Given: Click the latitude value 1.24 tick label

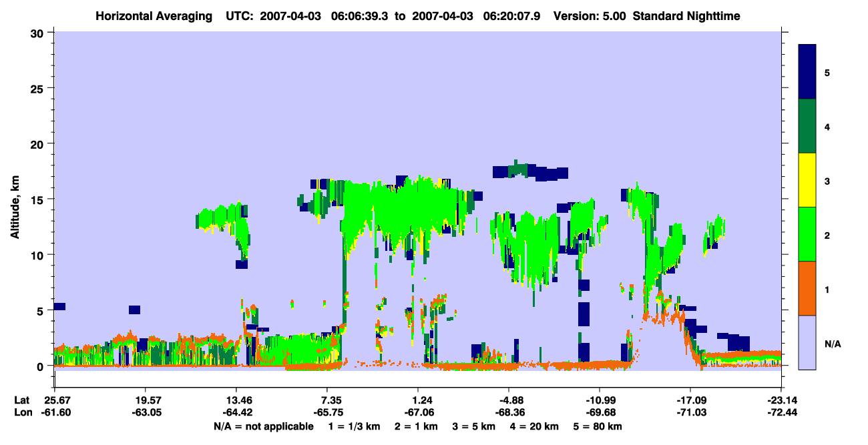Looking at the screenshot, I should pos(418,400).
